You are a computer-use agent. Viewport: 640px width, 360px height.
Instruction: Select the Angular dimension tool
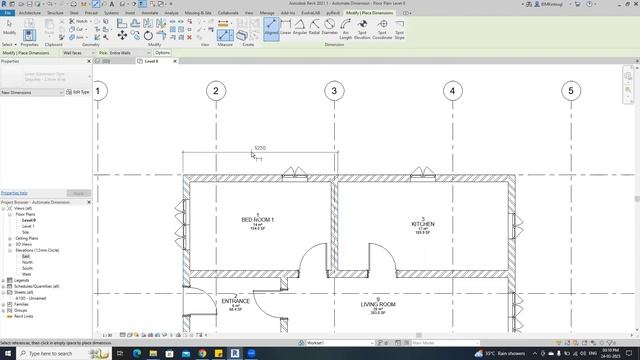click(300, 27)
